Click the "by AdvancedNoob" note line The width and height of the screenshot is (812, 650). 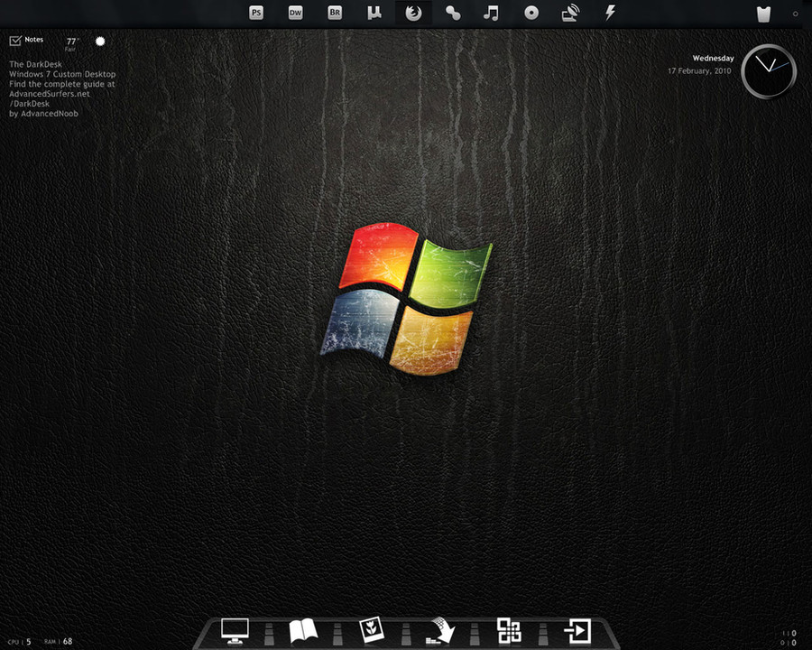[x=43, y=114]
